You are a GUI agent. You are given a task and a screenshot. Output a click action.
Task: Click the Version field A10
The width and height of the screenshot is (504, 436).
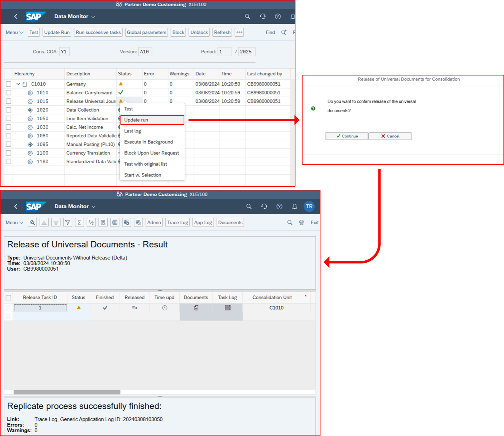[145, 52]
